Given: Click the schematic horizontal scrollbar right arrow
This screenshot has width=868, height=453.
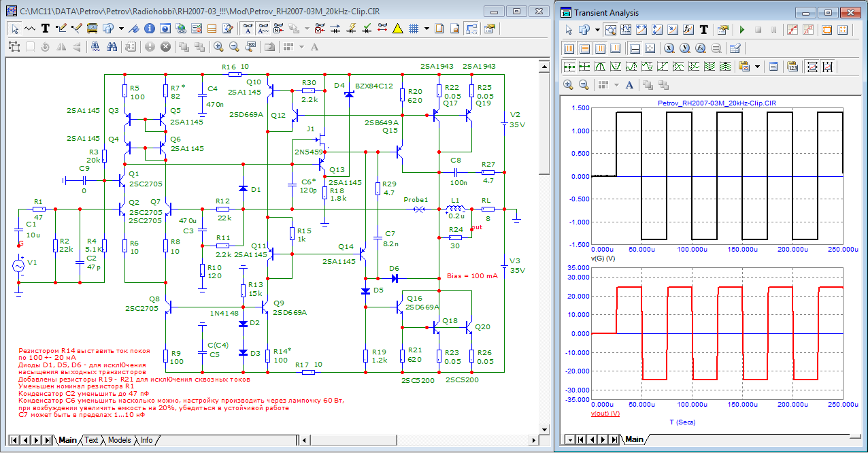Looking at the screenshot, I should pyautogui.click(x=533, y=440).
